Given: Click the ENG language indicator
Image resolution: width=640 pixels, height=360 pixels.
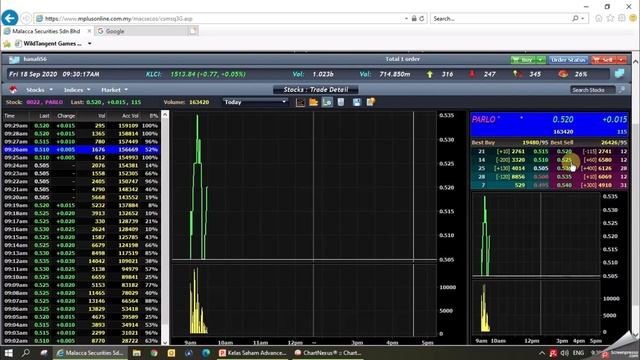Looking at the screenshot, I should coord(578,353).
